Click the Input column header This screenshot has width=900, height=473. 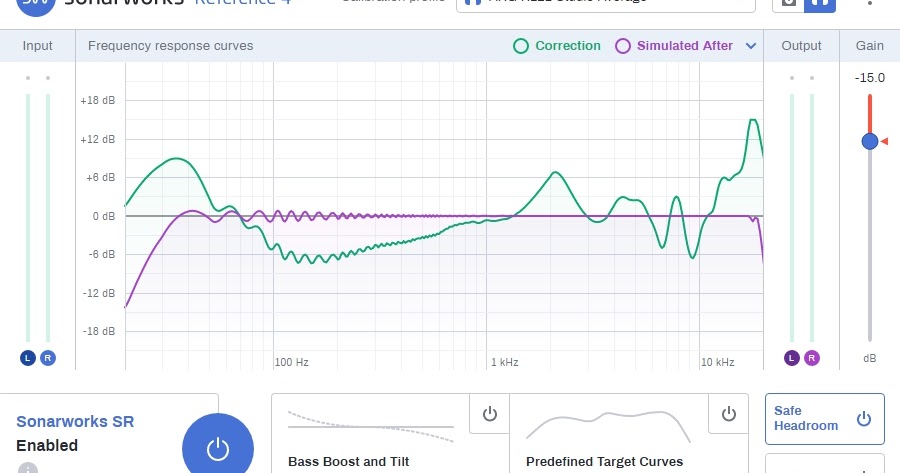point(37,46)
